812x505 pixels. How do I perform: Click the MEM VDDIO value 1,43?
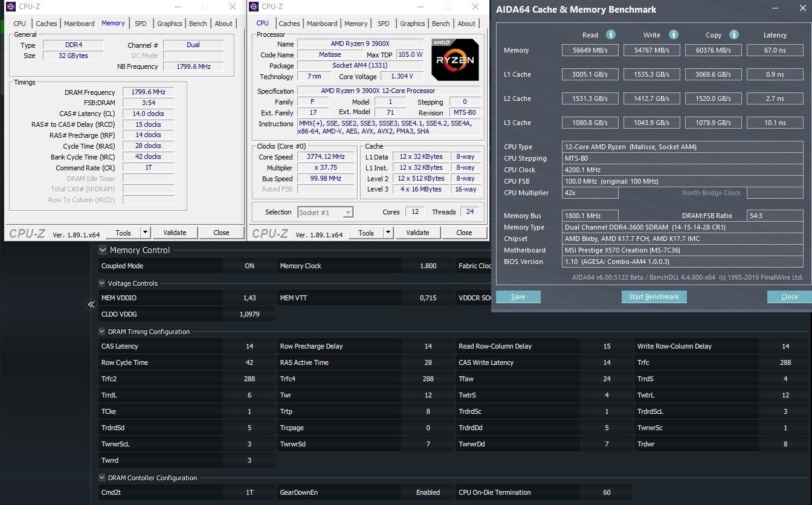coord(250,298)
